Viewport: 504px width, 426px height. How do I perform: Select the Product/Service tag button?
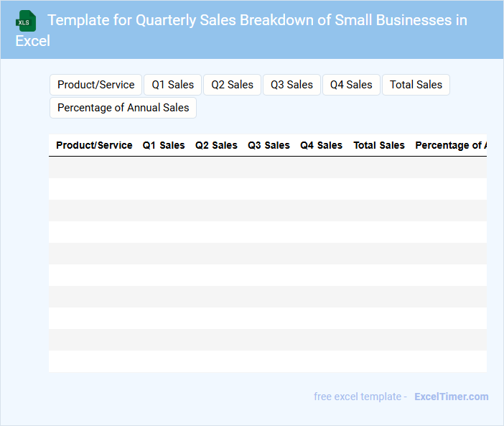point(96,85)
